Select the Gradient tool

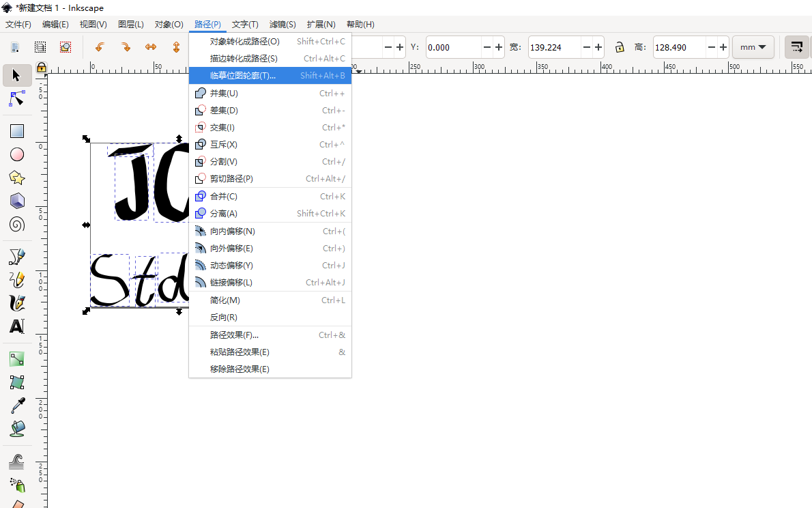(17, 359)
